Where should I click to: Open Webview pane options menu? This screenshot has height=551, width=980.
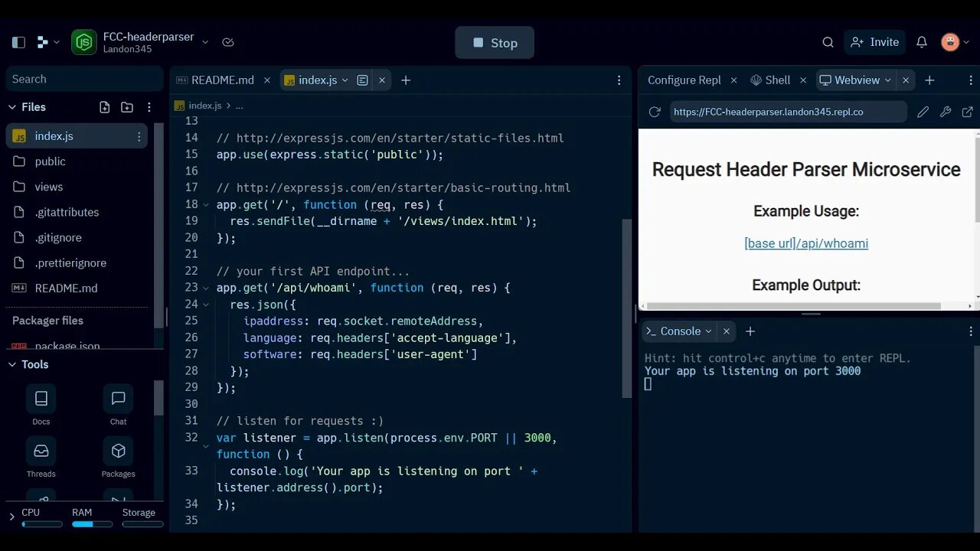tap(971, 80)
